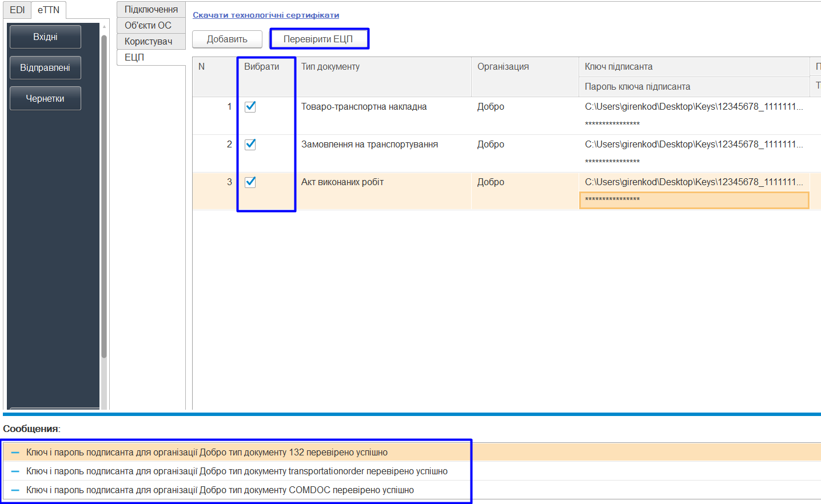Click the highlighted password field in row 3

click(x=694, y=200)
